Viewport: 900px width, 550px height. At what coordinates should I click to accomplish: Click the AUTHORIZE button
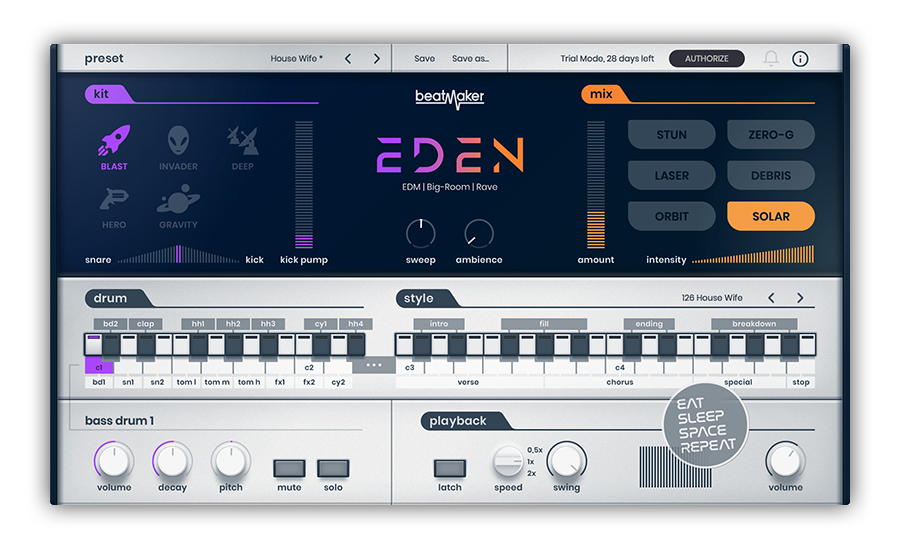[x=707, y=59]
